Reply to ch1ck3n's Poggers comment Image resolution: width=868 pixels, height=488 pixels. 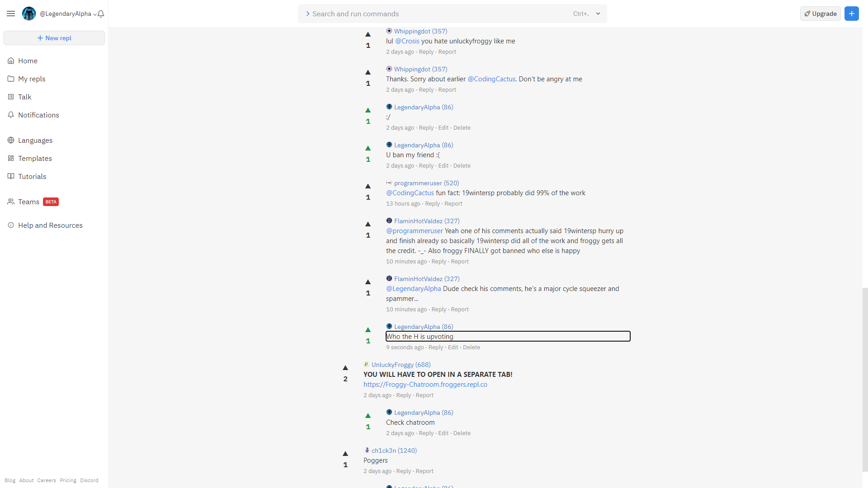(404, 471)
